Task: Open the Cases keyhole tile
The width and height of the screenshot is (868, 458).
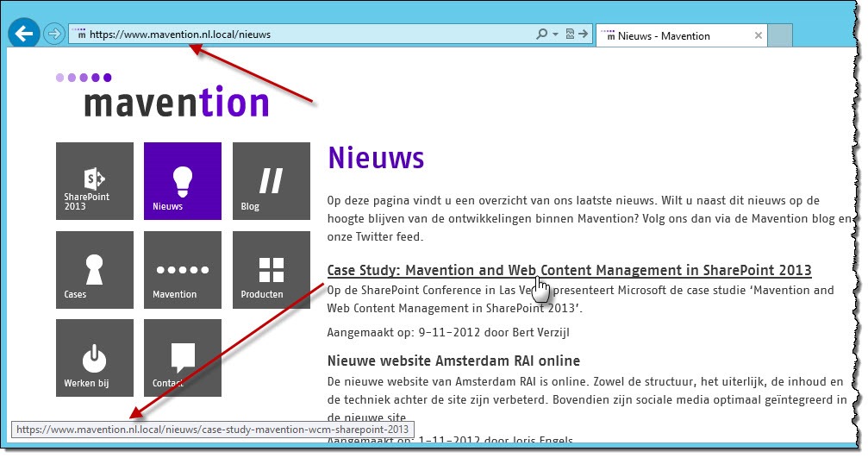Action: [95, 270]
